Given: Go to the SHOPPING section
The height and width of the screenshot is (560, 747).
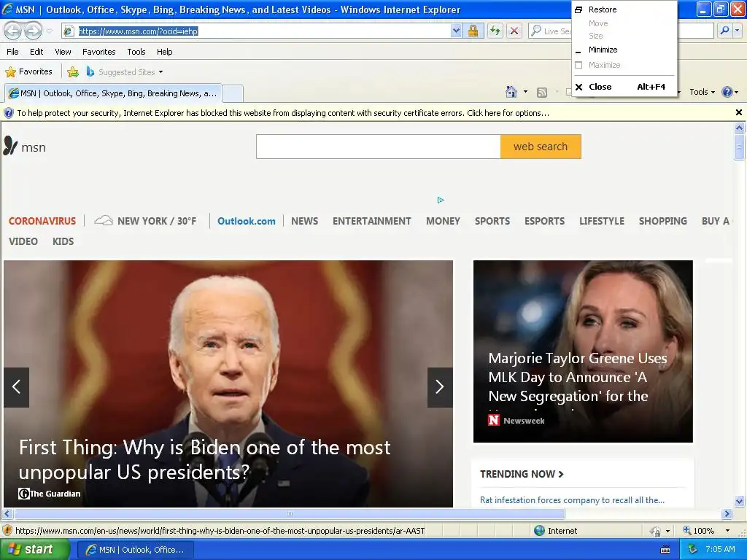Looking at the screenshot, I should [662, 221].
